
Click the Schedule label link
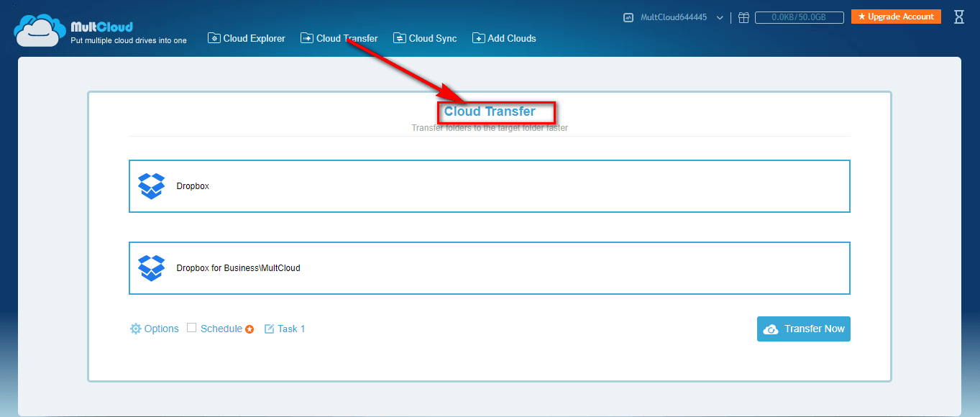click(221, 329)
